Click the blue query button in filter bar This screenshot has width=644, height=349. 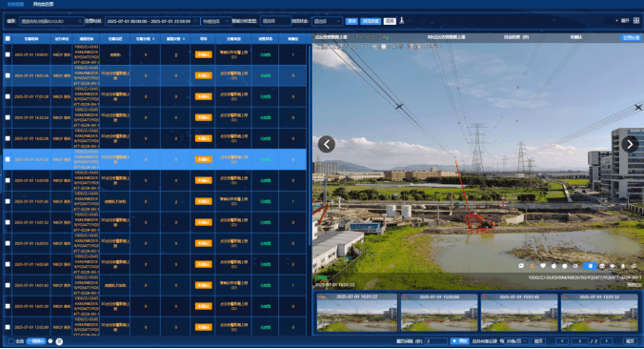click(x=352, y=21)
